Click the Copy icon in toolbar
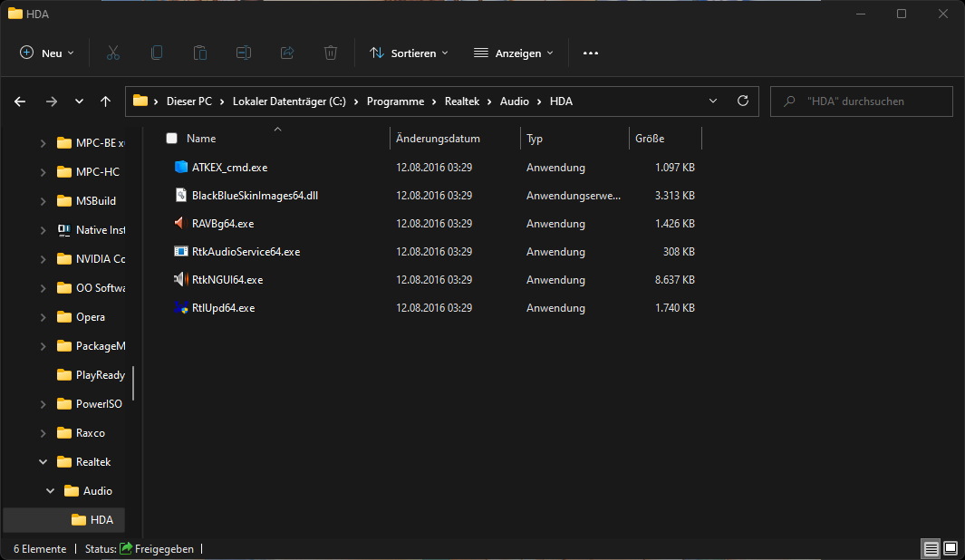Screen dimensions: 965x560 click(157, 53)
